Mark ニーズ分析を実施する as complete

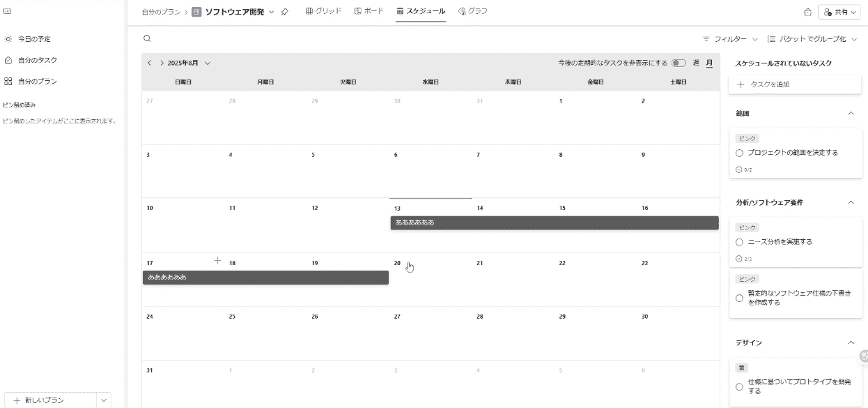739,242
